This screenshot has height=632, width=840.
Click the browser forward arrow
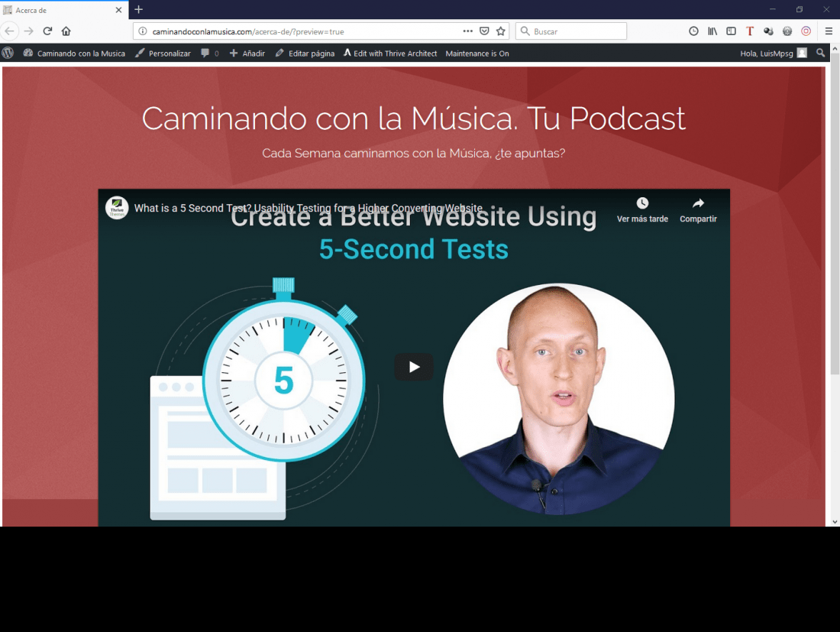tap(28, 31)
